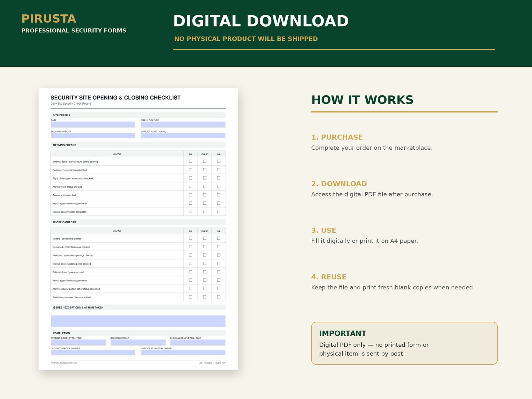Tick OK for closing Keys / access items row
This screenshot has width=532, height=399.
coord(190,280)
